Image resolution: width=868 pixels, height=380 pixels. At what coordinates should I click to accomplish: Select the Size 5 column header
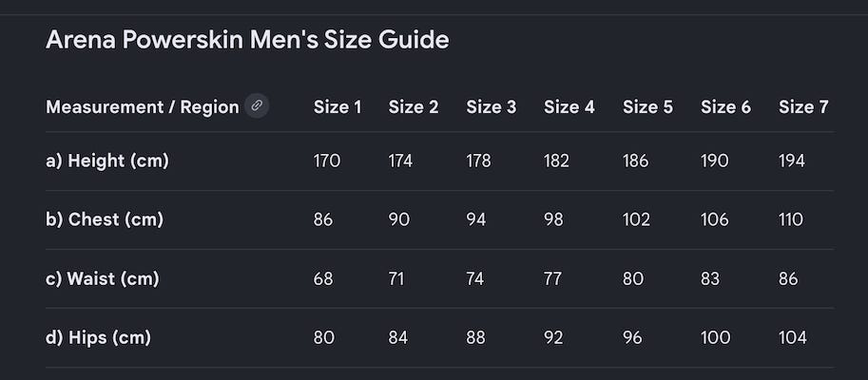[648, 106]
